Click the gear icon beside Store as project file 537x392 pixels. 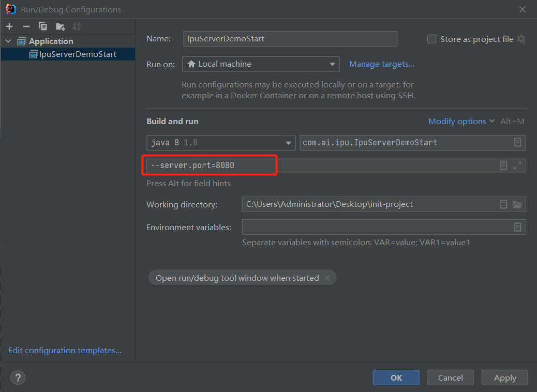(x=521, y=39)
